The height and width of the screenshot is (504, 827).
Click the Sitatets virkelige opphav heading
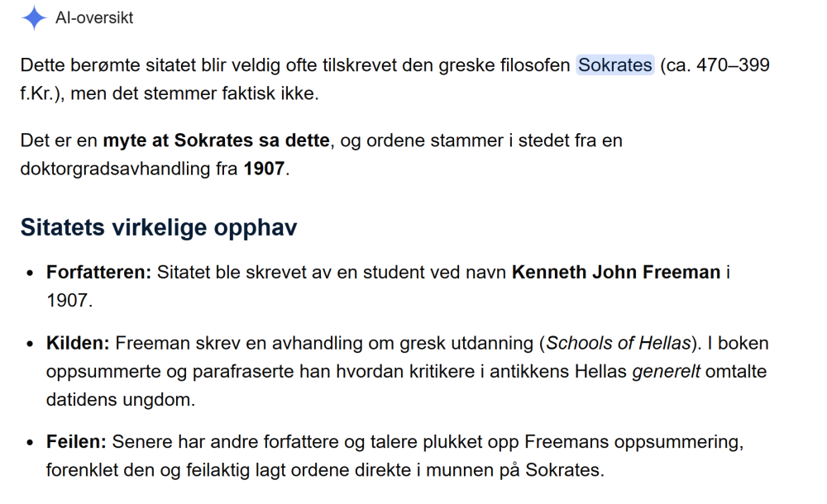click(159, 228)
